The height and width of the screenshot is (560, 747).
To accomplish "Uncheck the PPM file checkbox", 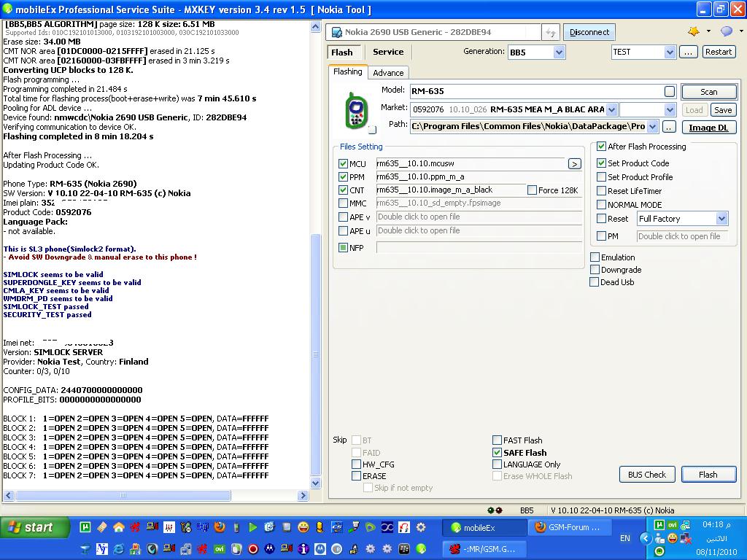I will 343,176.
